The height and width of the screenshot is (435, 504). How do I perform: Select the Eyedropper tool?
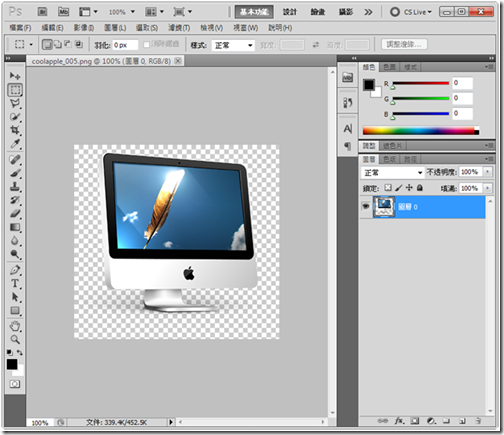15,144
